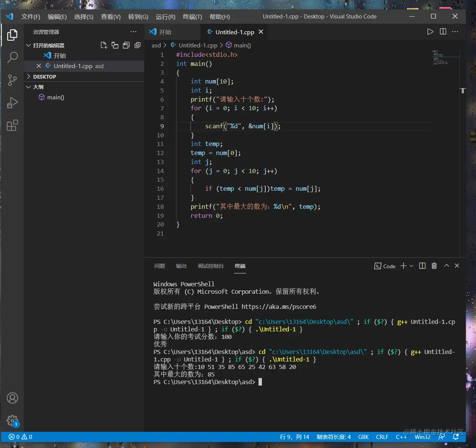The image size is (476, 448).
Task: Switch to the 问题 panel tab
Action: pos(160,266)
